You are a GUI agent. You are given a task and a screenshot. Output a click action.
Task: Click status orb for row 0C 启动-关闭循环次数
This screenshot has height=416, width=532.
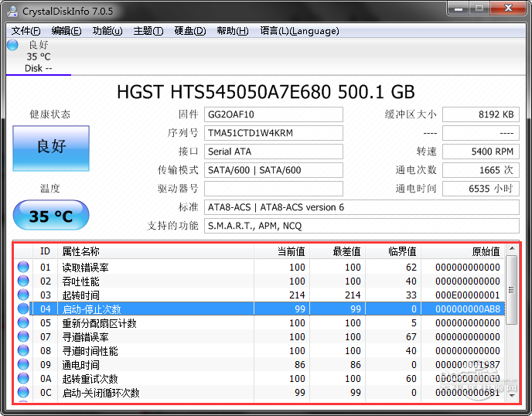point(23,392)
